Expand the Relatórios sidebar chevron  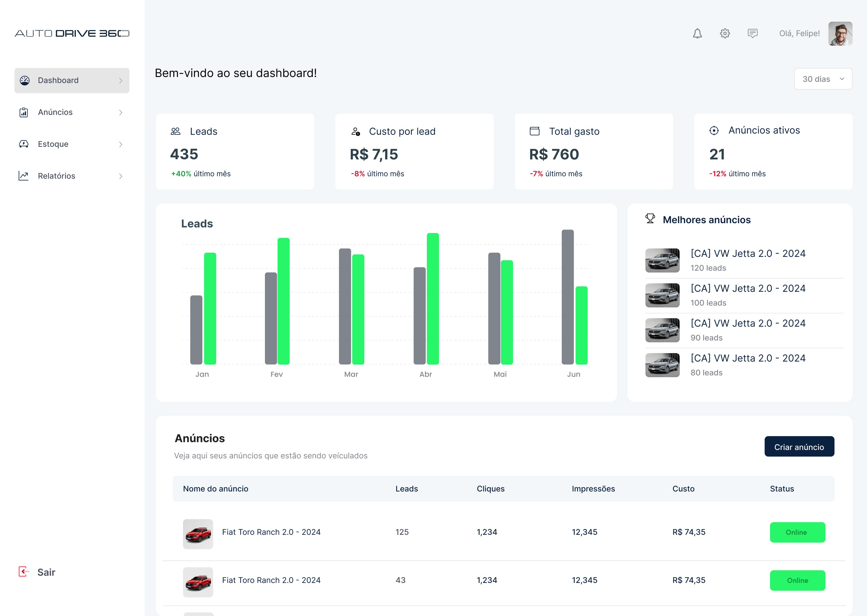point(121,176)
